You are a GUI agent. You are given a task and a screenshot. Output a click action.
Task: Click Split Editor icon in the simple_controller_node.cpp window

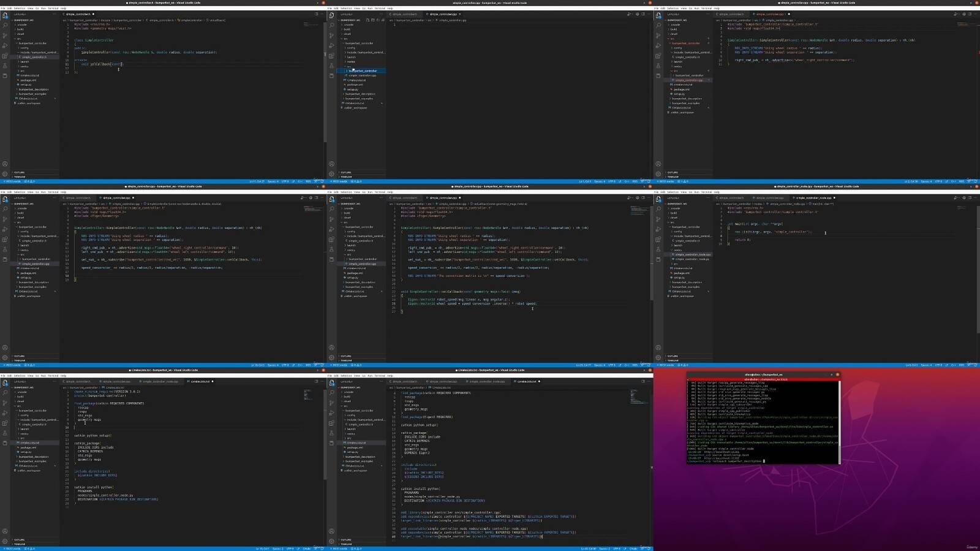tap(970, 198)
